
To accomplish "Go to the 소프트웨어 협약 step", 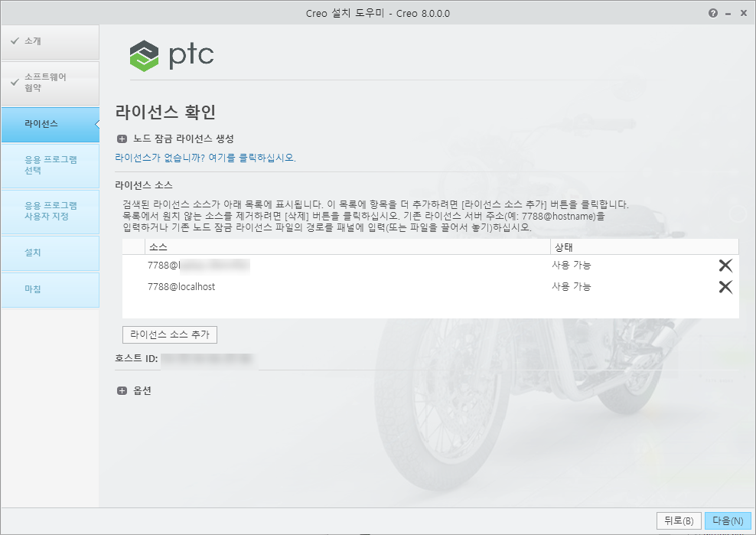I will coord(51,83).
